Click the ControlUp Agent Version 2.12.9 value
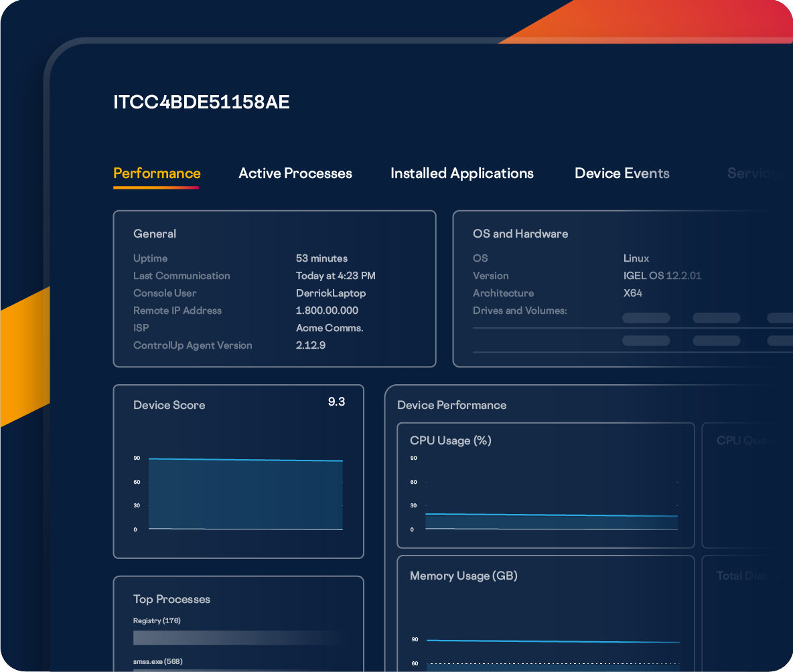Image resolution: width=793 pixels, height=672 pixels. (x=311, y=345)
